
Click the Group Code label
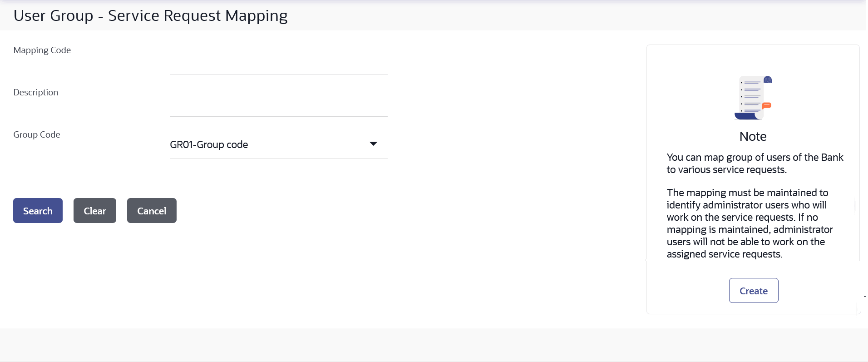tap(37, 134)
